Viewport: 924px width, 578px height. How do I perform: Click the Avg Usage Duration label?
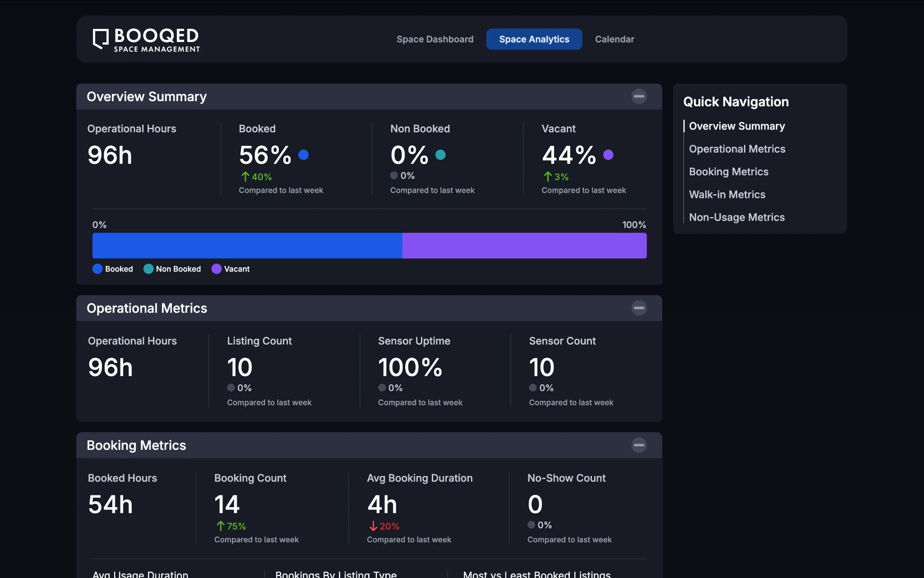140,574
